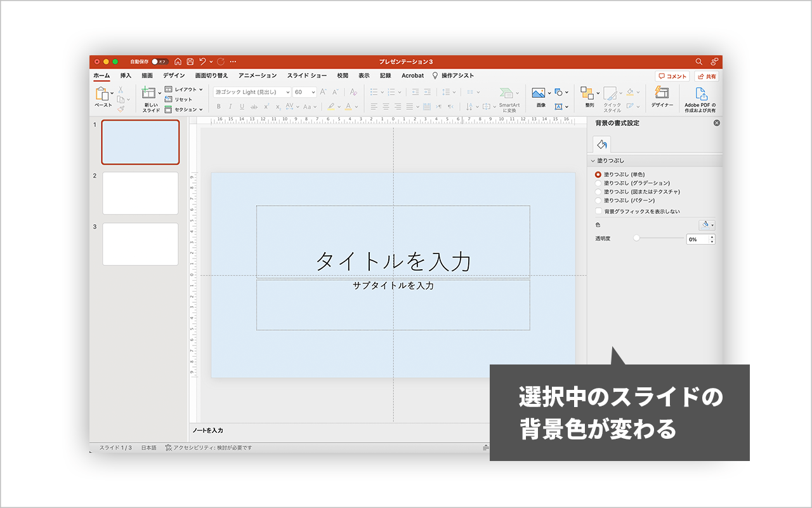This screenshot has width=812, height=508.
Task: Open Adobe PDF create and share
Action: tap(700, 93)
